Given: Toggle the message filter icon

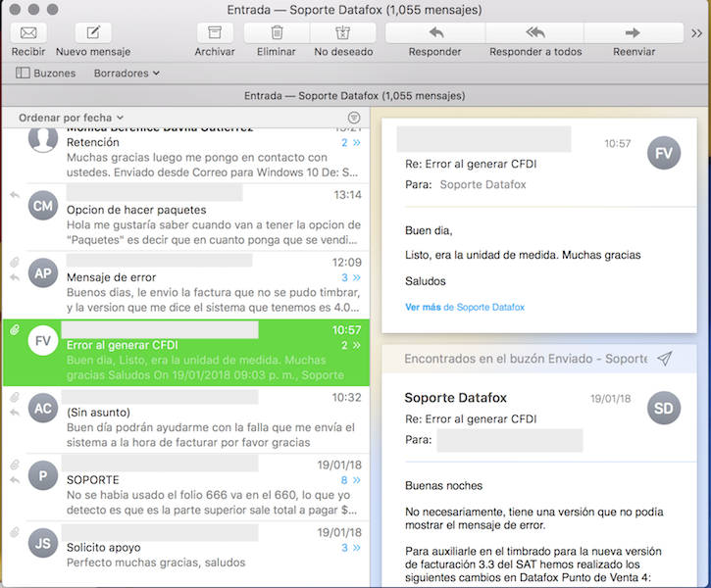Looking at the screenshot, I should point(354,118).
